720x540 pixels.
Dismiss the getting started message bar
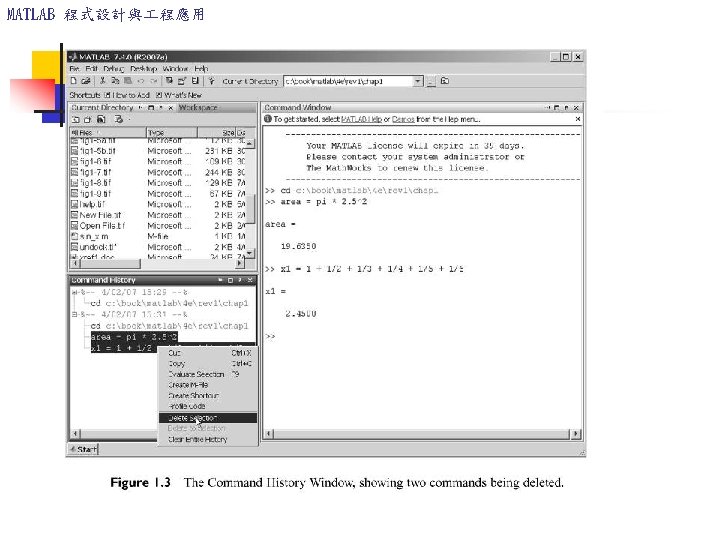tap(578, 119)
